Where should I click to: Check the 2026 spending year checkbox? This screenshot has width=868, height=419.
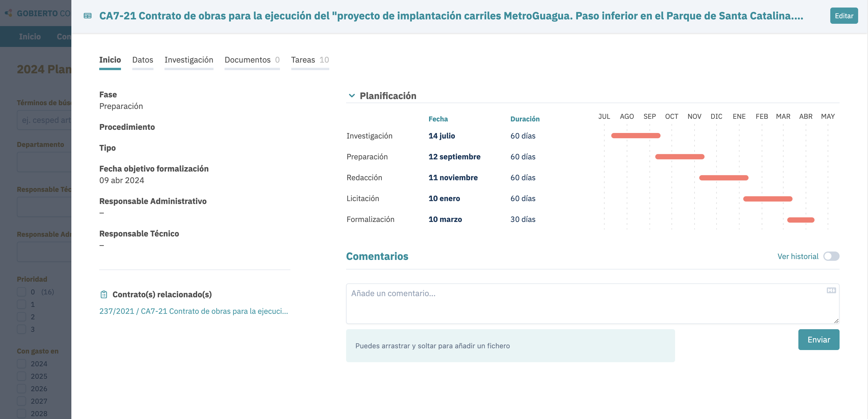[x=21, y=389]
